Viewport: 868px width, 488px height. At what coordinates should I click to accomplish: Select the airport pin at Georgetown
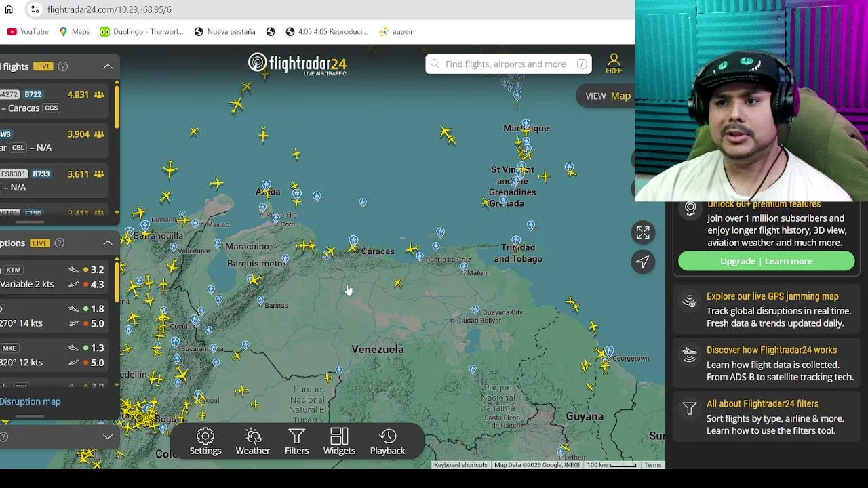[609, 351]
